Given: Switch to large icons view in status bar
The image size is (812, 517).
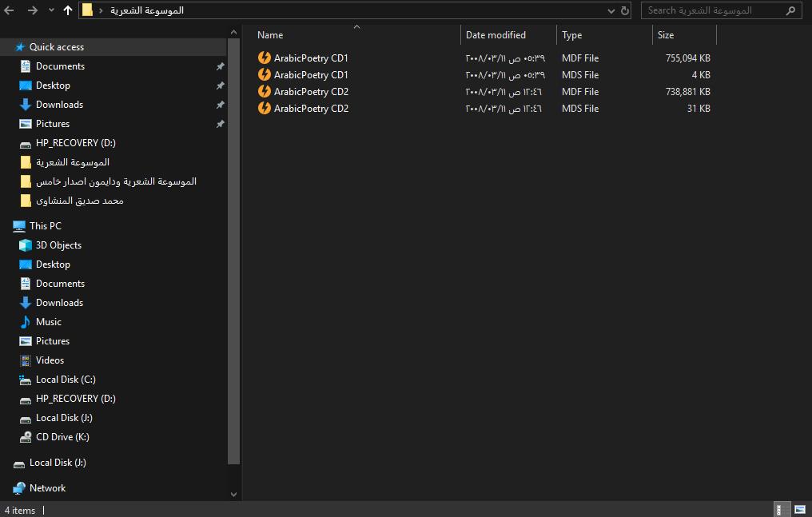Looking at the screenshot, I should [x=799, y=510].
